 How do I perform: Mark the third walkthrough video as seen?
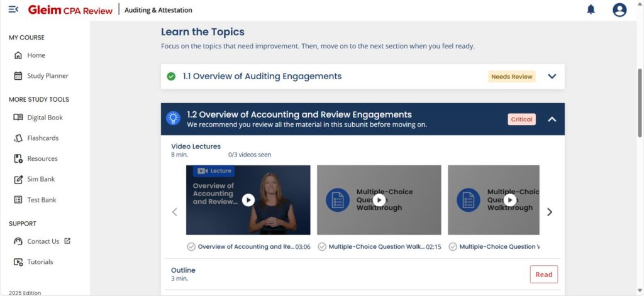[x=453, y=247]
